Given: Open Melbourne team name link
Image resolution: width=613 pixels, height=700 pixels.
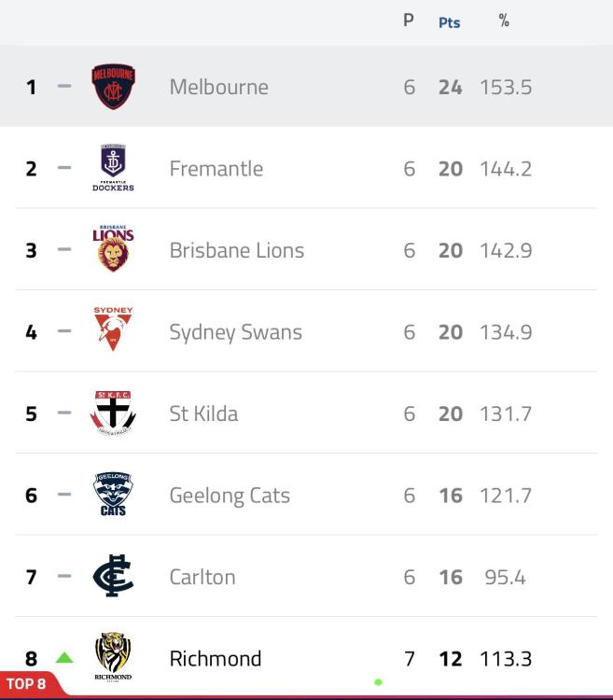Looking at the screenshot, I should click(218, 87).
